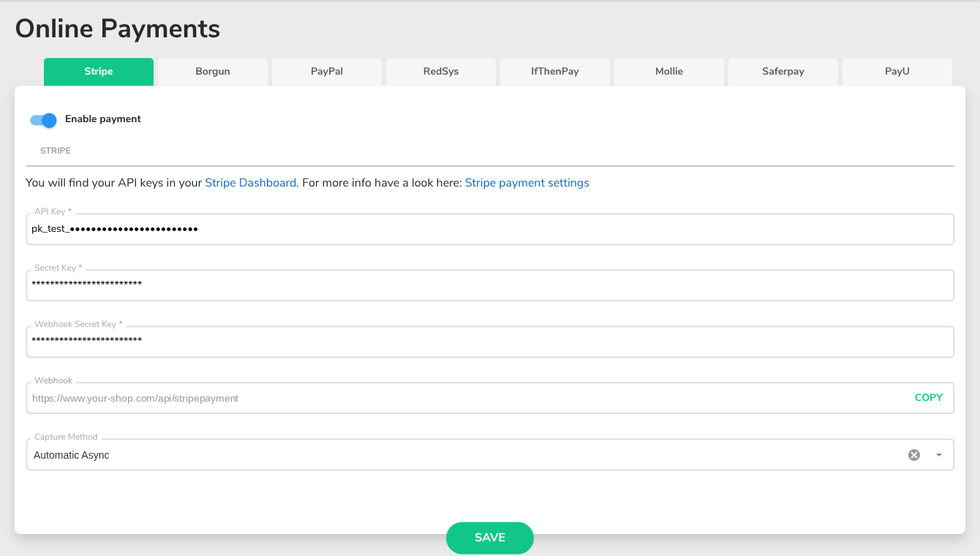Open the PayU tab
The width and height of the screenshot is (980, 556).
tap(897, 72)
